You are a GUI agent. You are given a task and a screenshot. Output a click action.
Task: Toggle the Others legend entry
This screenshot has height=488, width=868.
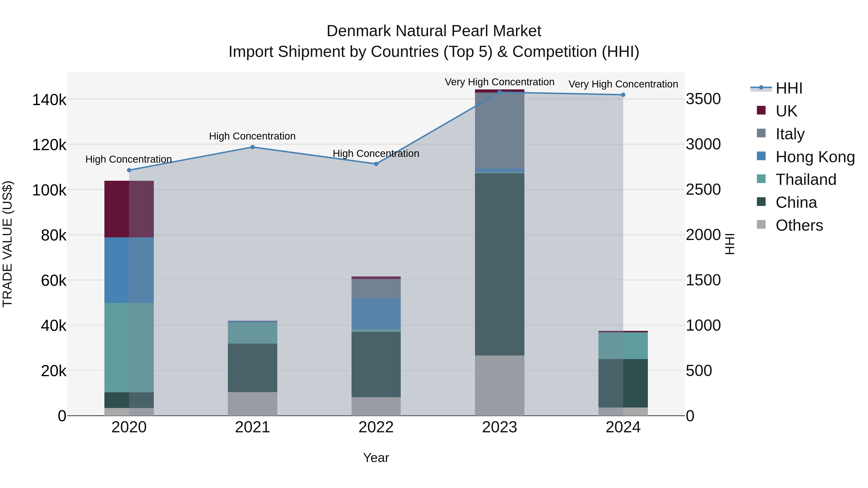pos(789,225)
